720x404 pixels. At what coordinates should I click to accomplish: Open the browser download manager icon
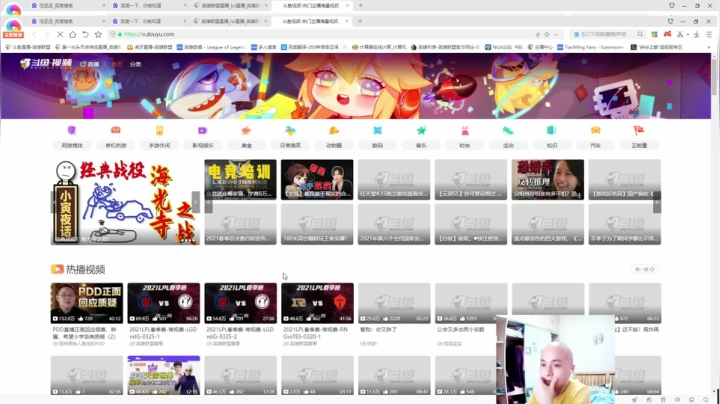697,34
